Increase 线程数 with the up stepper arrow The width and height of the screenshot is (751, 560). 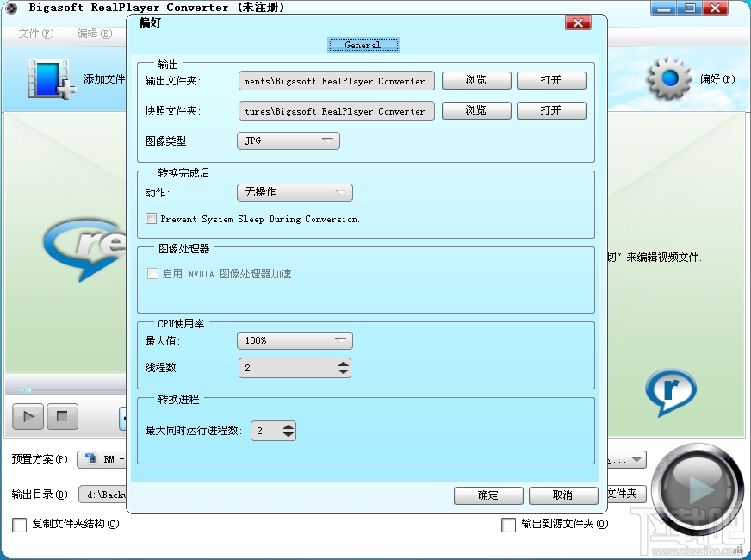(344, 364)
